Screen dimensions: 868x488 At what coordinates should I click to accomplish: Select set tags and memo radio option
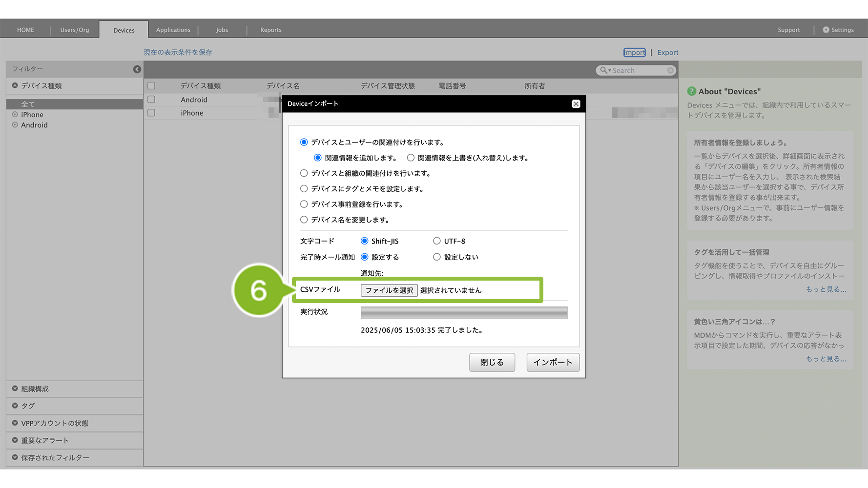coord(304,189)
